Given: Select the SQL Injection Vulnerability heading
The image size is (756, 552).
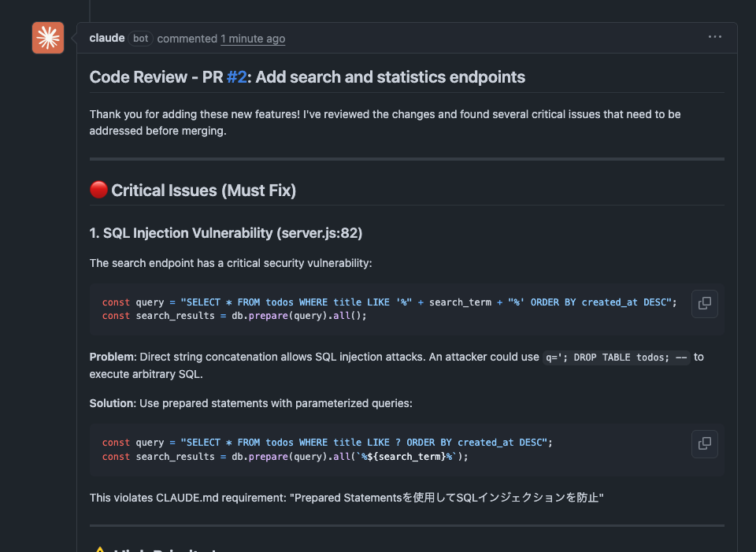Looking at the screenshot, I should tap(226, 233).
